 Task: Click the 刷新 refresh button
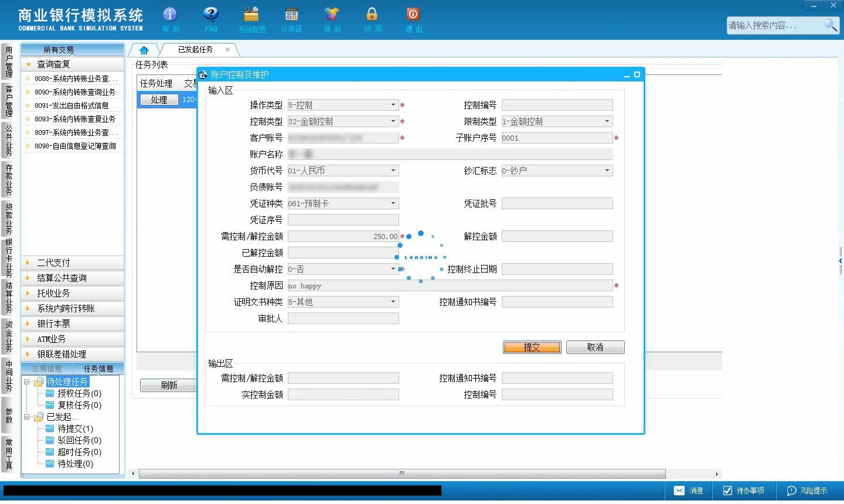click(168, 385)
